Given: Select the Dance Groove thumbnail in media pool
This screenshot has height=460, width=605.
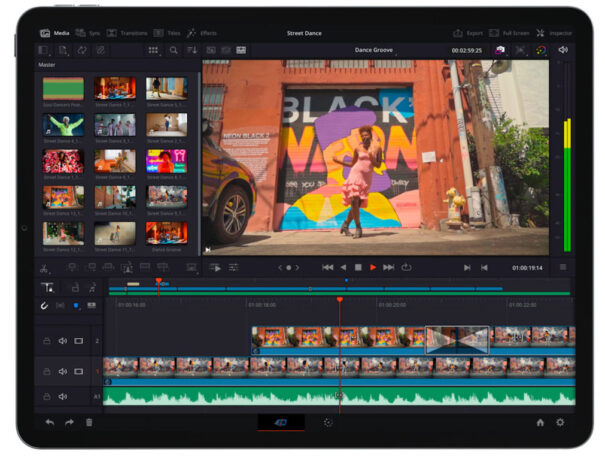Looking at the screenshot, I should pyautogui.click(x=166, y=234).
